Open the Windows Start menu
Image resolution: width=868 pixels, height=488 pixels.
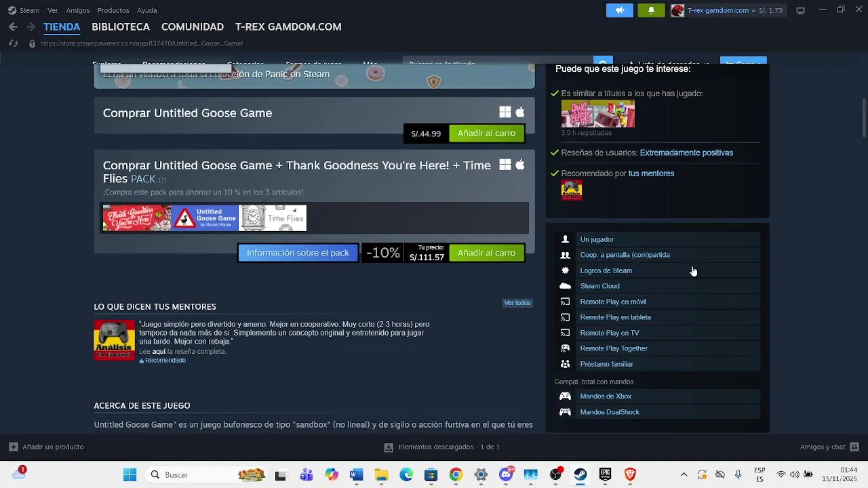130,475
